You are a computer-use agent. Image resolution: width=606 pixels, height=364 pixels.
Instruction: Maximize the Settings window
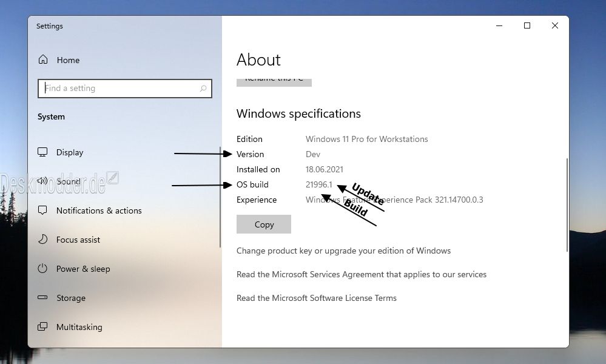527,25
